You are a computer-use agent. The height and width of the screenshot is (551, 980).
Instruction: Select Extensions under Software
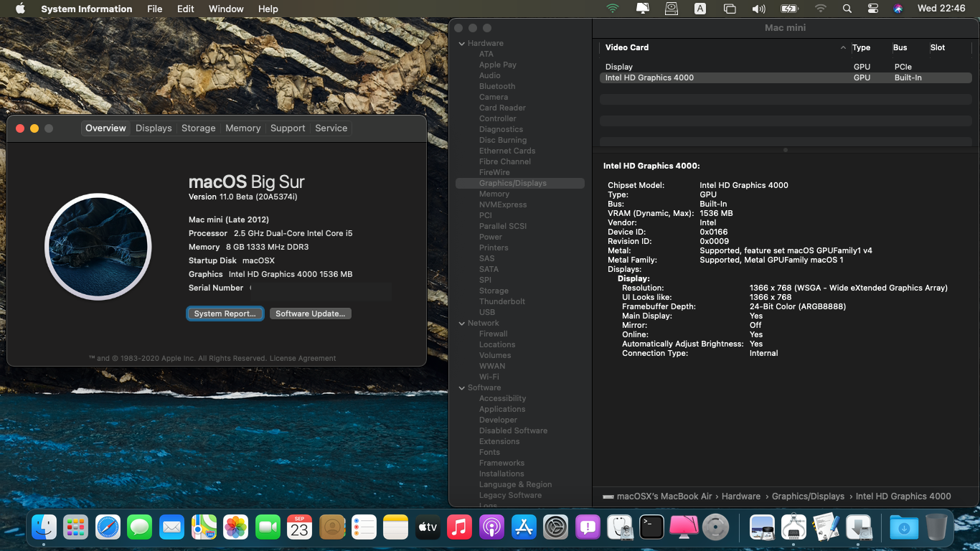pos(499,441)
